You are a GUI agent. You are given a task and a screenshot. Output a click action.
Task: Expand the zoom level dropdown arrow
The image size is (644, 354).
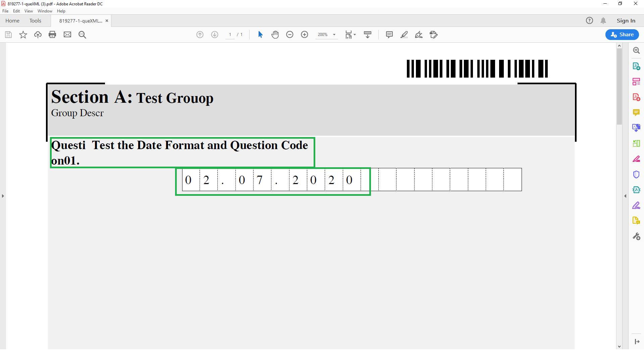pyautogui.click(x=334, y=35)
